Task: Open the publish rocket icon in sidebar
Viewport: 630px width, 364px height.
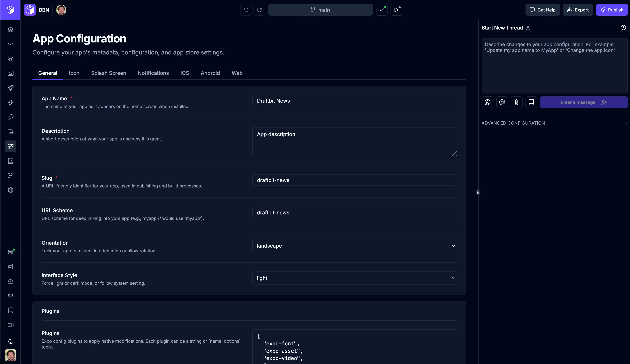Action: coord(11,88)
